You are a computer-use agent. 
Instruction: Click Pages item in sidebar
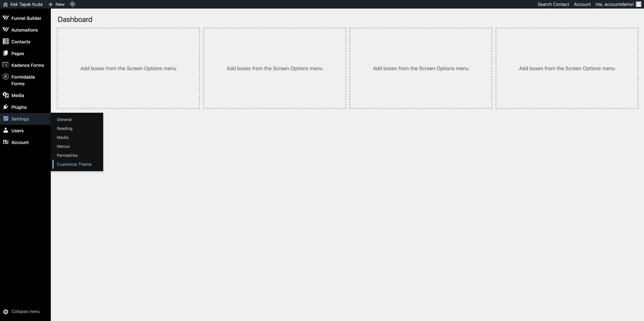(x=18, y=53)
